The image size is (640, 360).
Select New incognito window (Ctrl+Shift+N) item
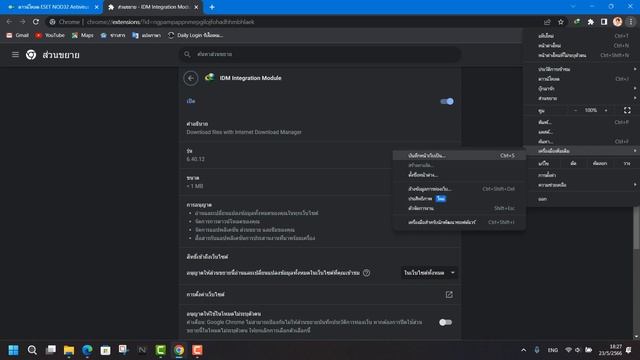point(582,55)
